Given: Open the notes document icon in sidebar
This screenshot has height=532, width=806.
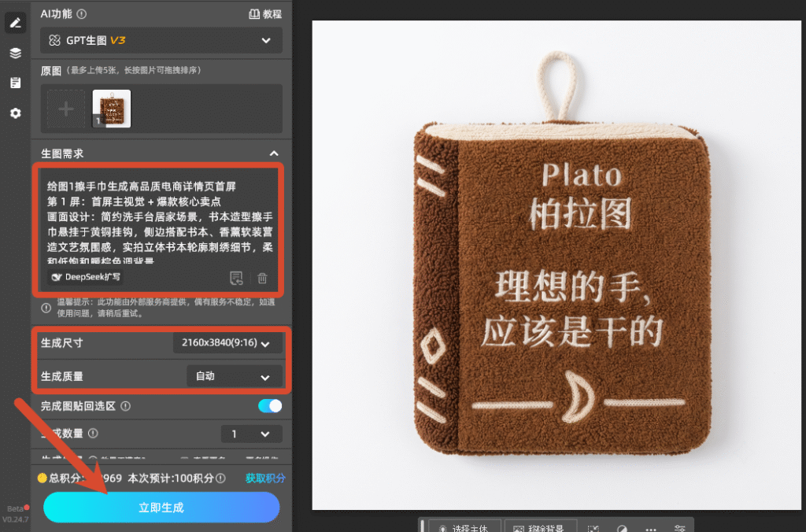Looking at the screenshot, I should [x=16, y=83].
